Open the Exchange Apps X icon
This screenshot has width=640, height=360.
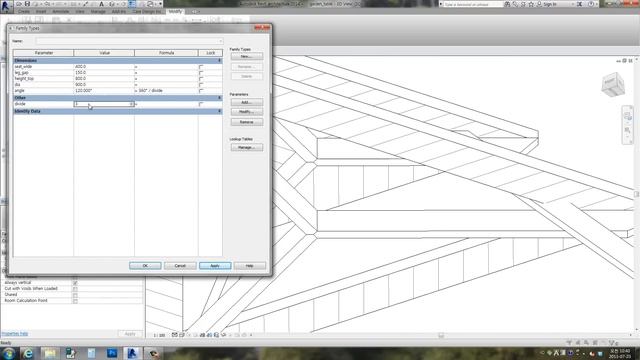(x=579, y=4)
